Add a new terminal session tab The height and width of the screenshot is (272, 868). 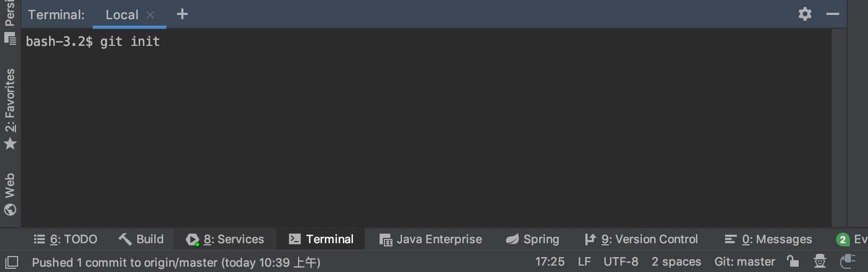click(182, 14)
